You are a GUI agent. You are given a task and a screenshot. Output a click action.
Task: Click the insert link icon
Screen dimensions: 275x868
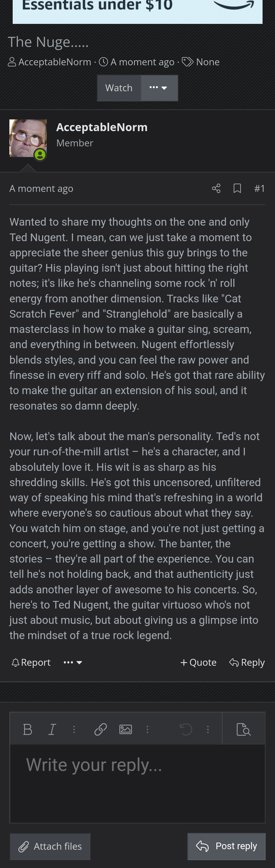click(101, 730)
